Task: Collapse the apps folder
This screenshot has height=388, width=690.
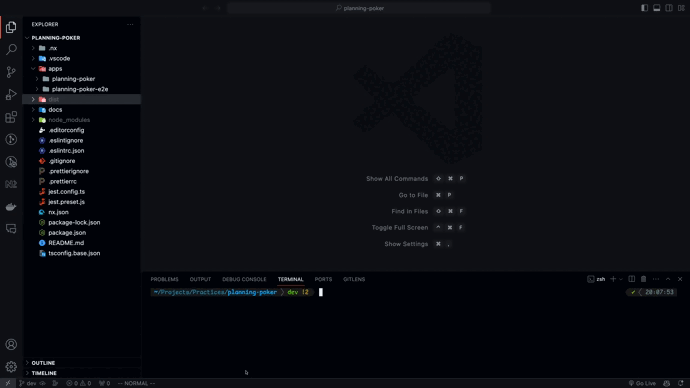Action: point(82,69)
